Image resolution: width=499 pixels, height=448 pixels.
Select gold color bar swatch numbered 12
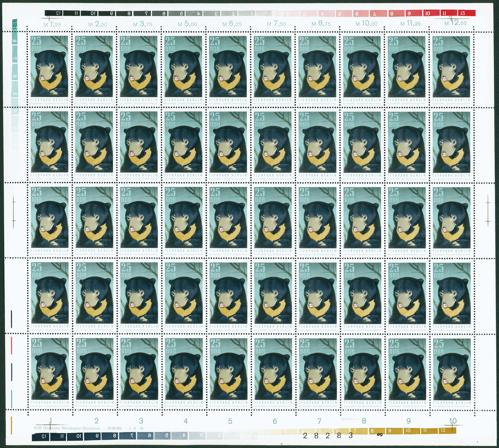(x=447, y=430)
